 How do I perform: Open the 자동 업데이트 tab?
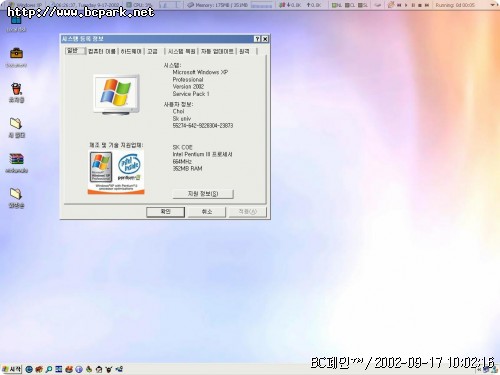coord(217,51)
